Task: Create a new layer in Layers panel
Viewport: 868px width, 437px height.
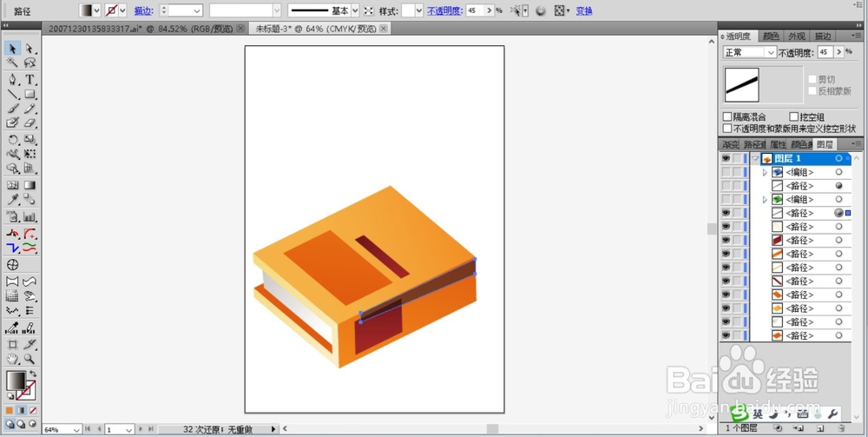Action: pos(820,428)
